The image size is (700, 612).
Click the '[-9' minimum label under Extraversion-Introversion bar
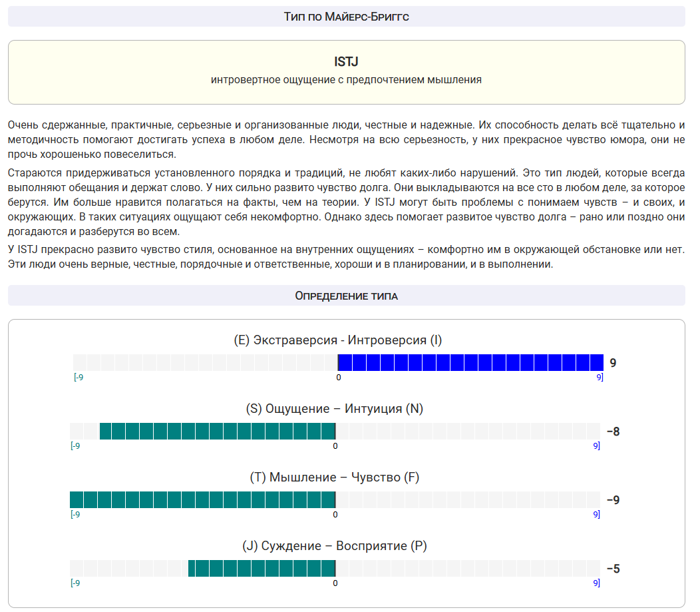tap(79, 378)
